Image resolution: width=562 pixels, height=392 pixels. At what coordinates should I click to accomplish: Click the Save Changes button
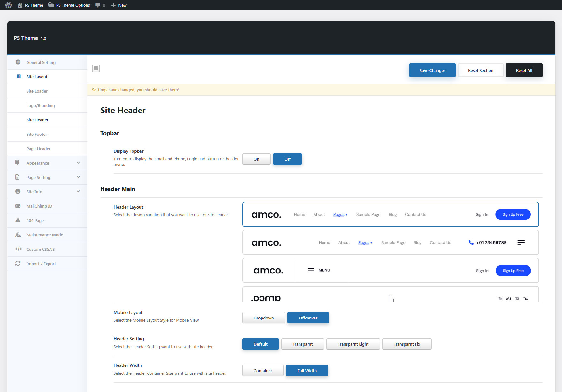(x=432, y=70)
